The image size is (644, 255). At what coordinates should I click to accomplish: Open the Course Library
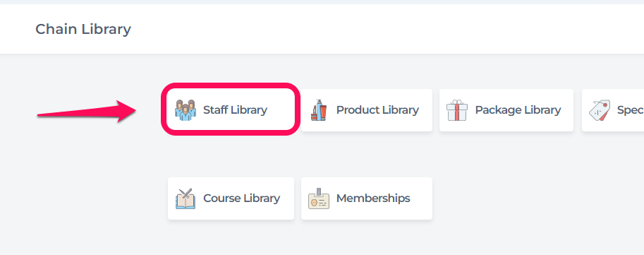tap(231, 198)
